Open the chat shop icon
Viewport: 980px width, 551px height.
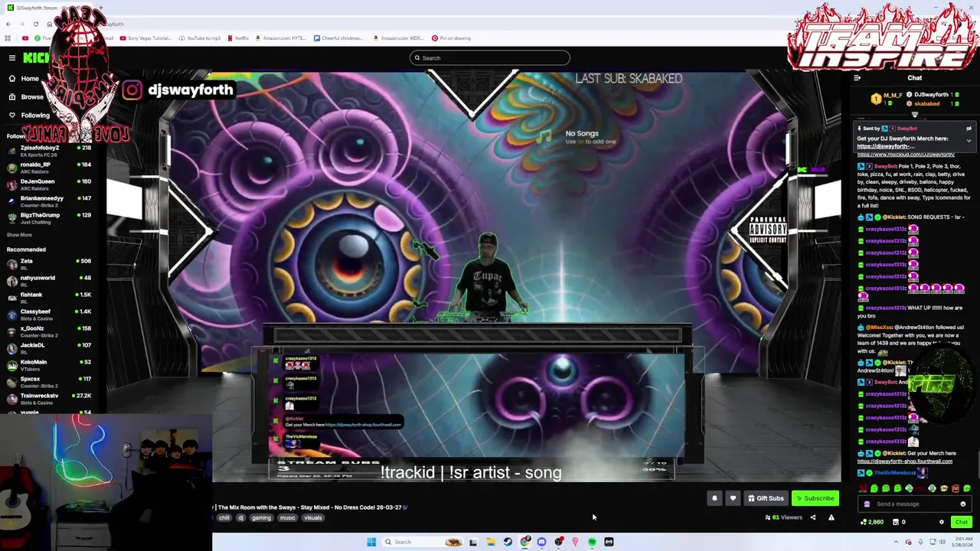click(897, 522)
